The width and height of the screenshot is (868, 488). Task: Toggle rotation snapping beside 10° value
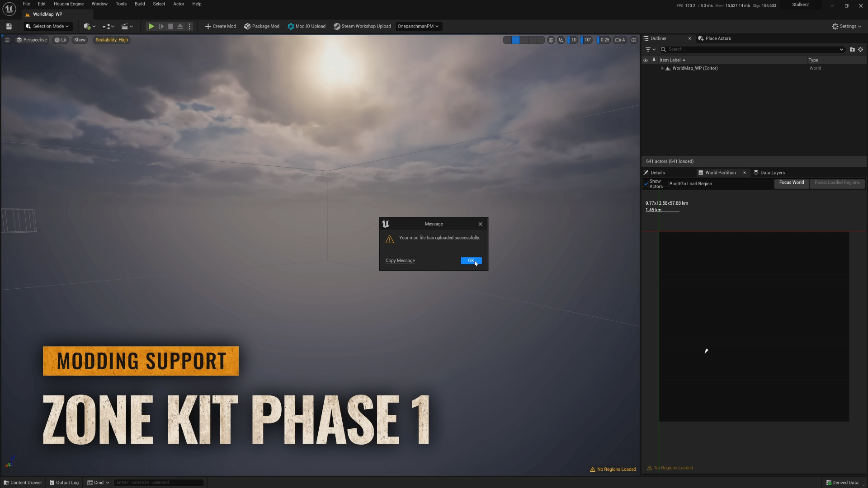[x=582, y=40]
